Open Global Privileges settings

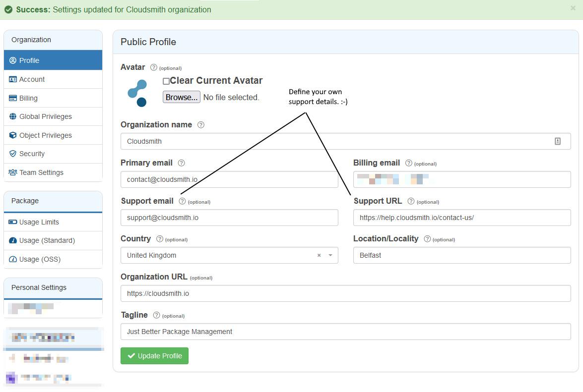pos(53,116)
